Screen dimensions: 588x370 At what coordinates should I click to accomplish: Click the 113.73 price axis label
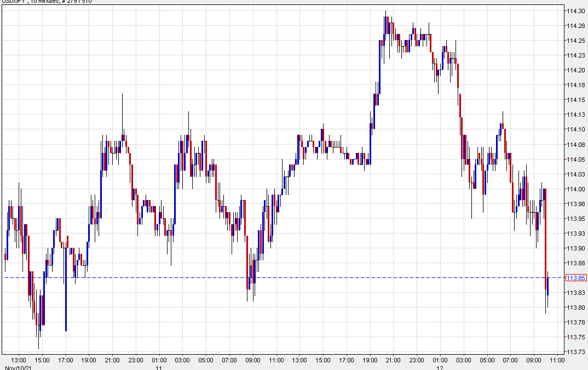click(576, 352)
